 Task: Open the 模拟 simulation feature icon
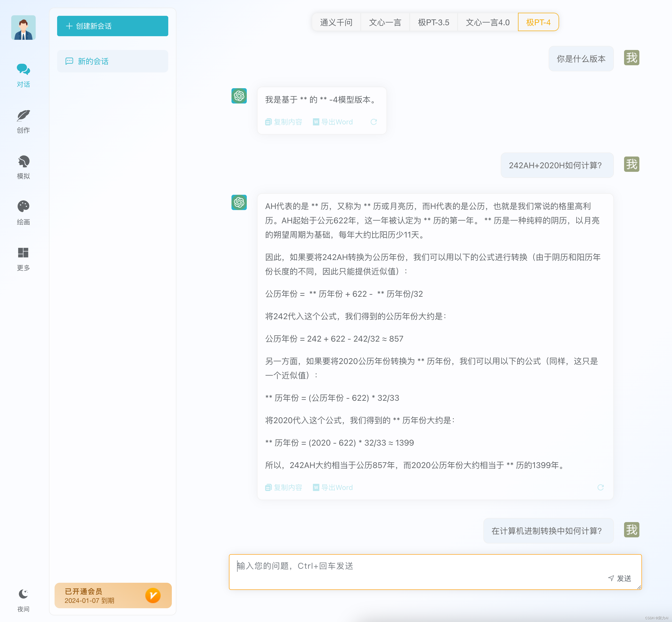[x=23, y=162]
